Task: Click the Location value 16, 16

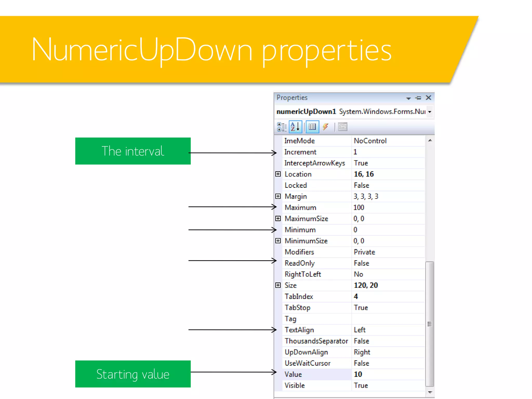Action: (364, 174)
